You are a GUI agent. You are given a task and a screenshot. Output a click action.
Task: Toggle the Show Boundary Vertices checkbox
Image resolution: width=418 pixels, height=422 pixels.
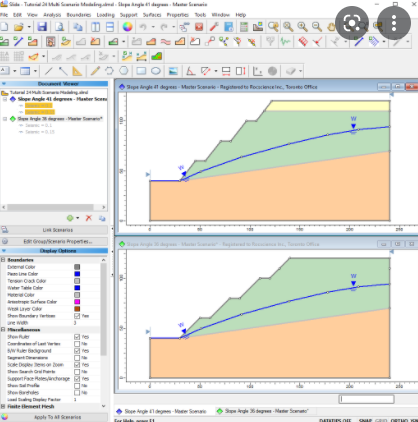(x=77, y=316)
